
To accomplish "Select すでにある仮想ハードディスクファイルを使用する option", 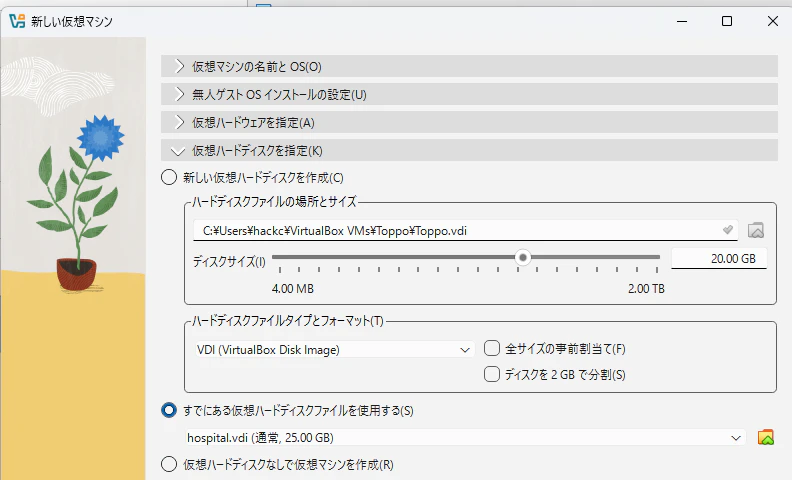I will [169, 410].
